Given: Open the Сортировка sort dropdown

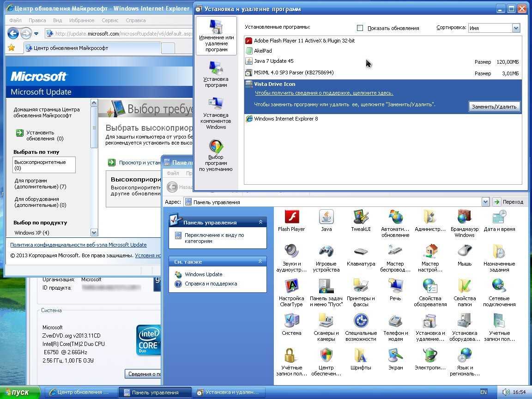Looking at the screenshot, I should pos(516,28).
